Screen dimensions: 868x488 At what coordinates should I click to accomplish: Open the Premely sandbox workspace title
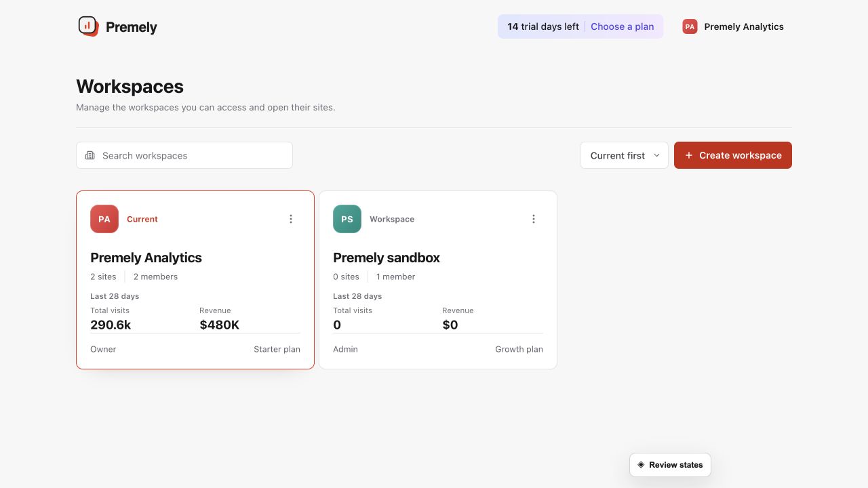(x=387, y=258)
